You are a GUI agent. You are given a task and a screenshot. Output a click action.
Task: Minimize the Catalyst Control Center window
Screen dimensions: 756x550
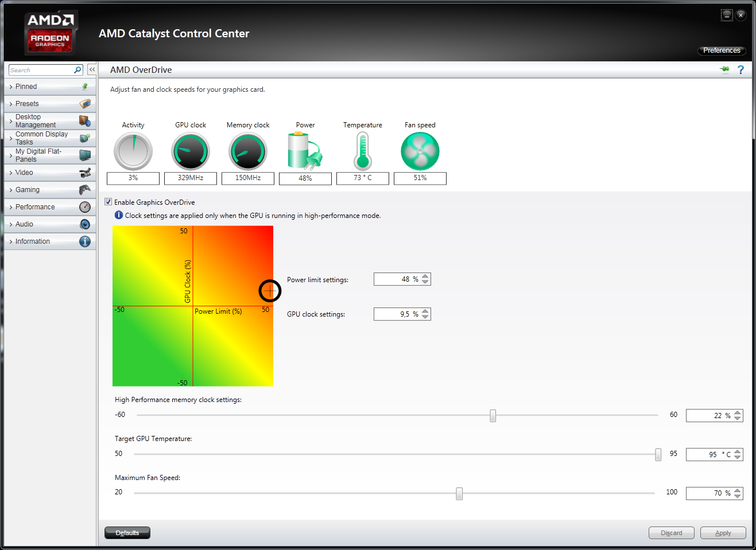click(x=727, y=15)
